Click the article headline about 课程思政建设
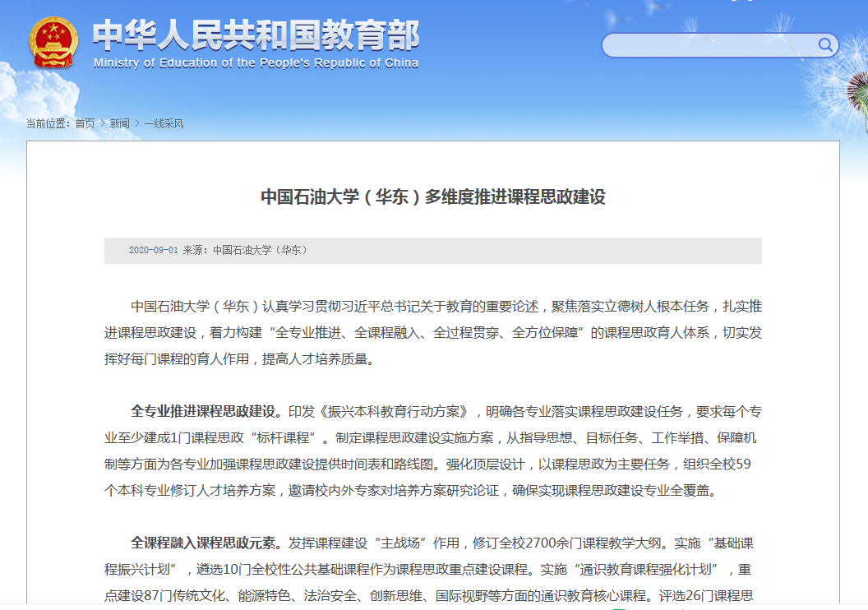 coord(432,197)
